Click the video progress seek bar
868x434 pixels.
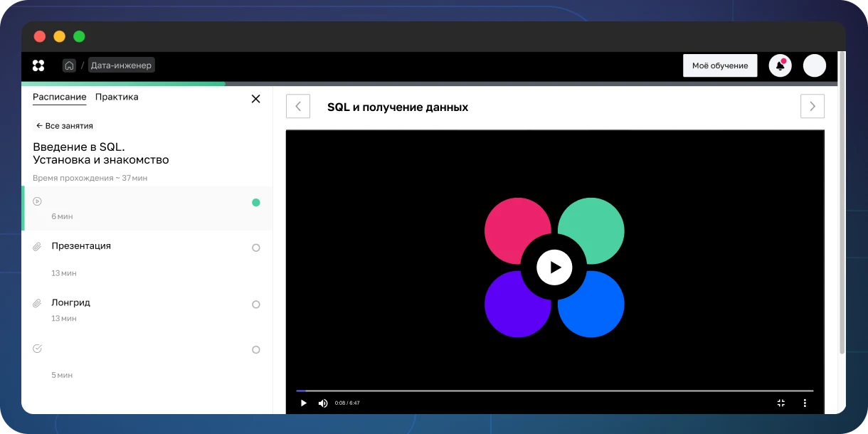[x=555, y=391]
